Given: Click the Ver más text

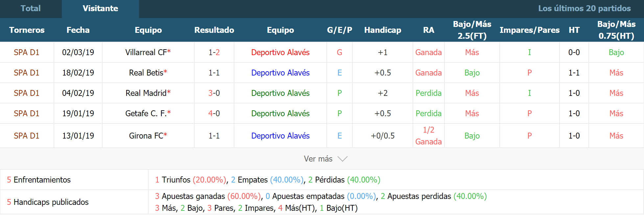Looking at the screenshot, I should (x=318, y=159).
